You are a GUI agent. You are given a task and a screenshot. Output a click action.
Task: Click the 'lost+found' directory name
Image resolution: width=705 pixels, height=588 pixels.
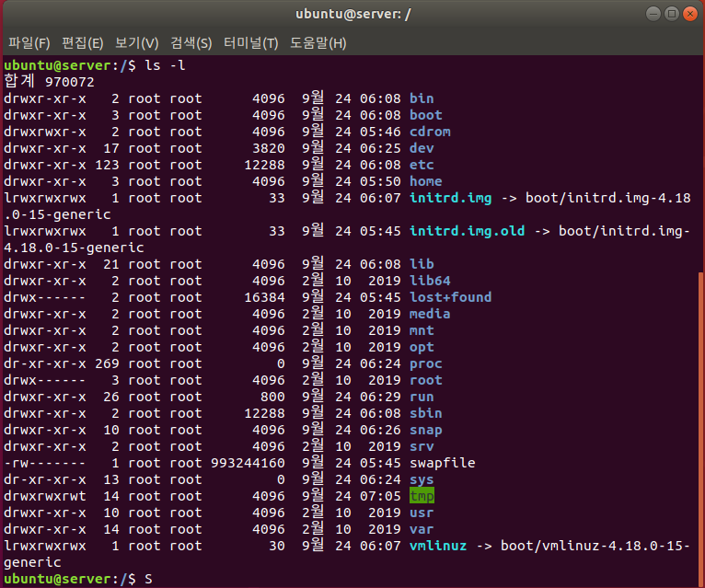click(450, 297)
